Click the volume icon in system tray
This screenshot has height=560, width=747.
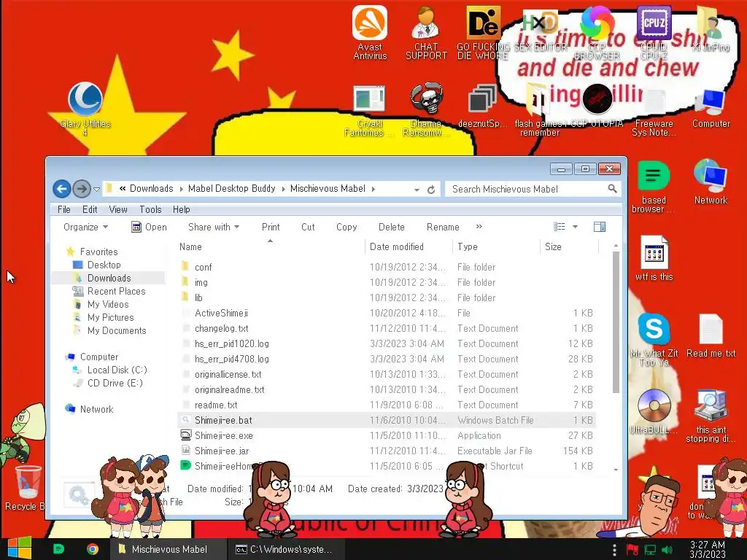(x=667, y=550)
